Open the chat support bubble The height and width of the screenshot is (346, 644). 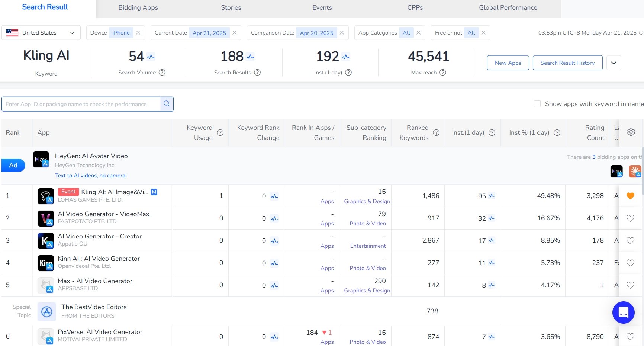[x=624, y=313]
